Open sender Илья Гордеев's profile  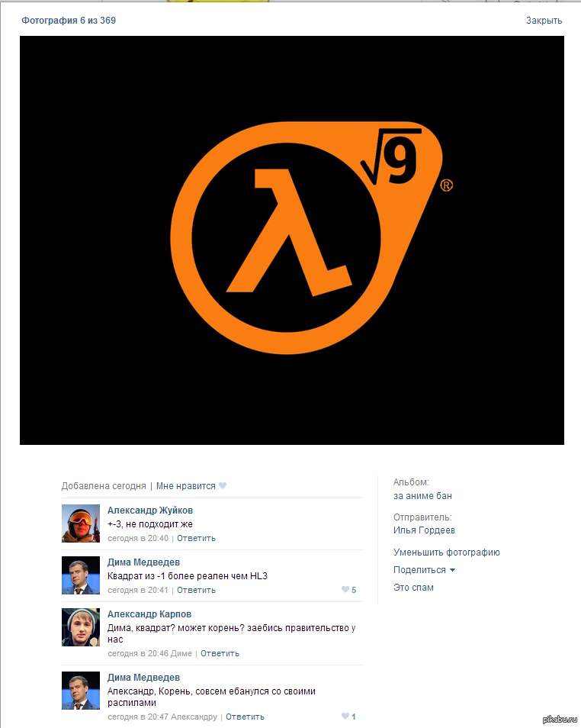424,530
